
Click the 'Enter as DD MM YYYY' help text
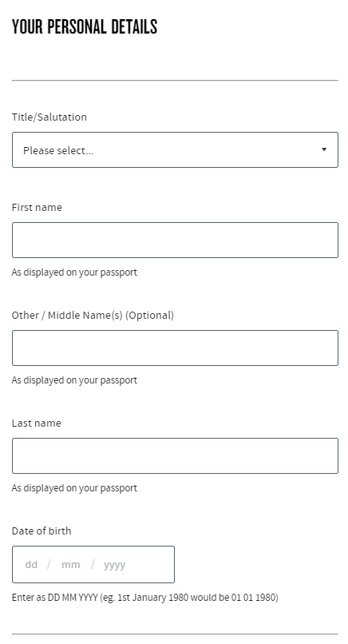144,597
